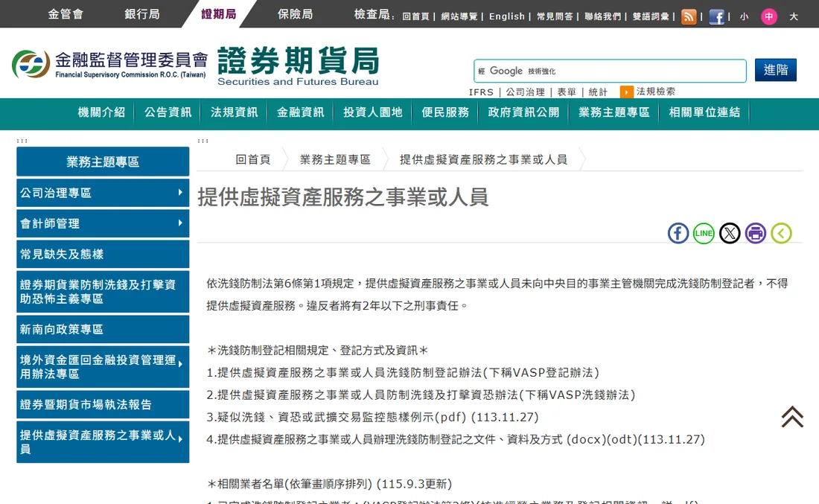Expand 境外資金匯回金融投資管理運用辦法專區 item
This screenshot has width=819, height=504.
[103, 366]
